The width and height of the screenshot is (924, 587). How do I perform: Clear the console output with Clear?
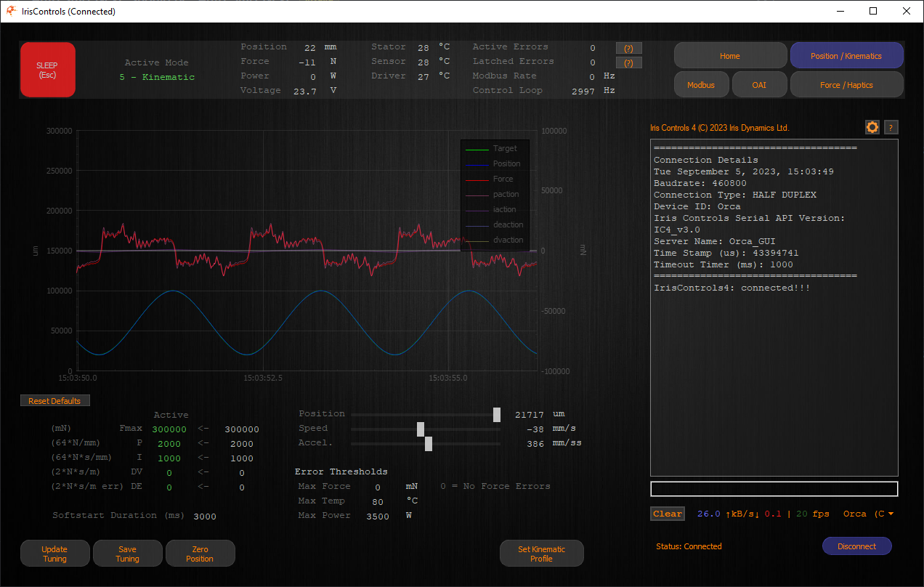coord(667,514)
